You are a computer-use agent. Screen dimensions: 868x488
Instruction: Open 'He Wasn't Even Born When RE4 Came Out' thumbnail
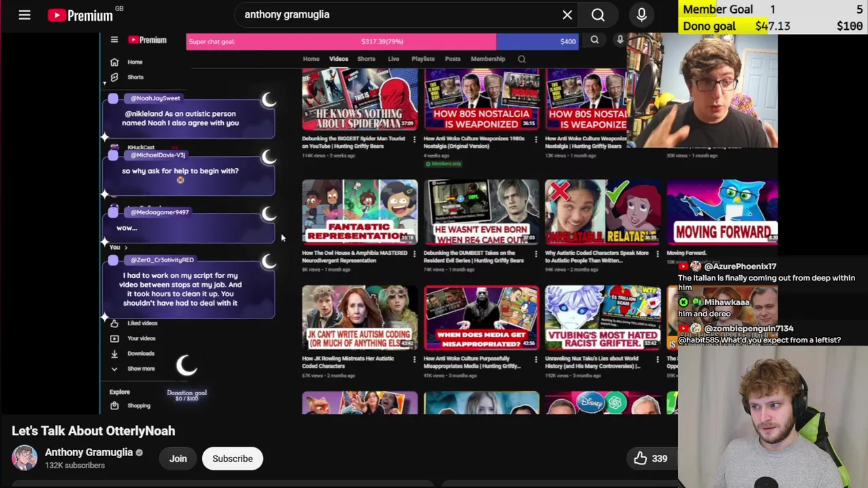[481, 211]
